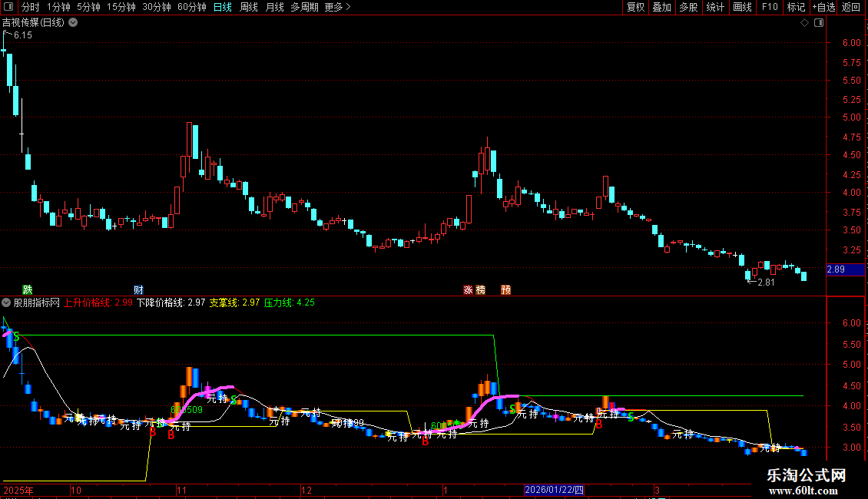Open the 多股 multi-stock view
This screenshot has height=499, width=868.
click(688, 7)
